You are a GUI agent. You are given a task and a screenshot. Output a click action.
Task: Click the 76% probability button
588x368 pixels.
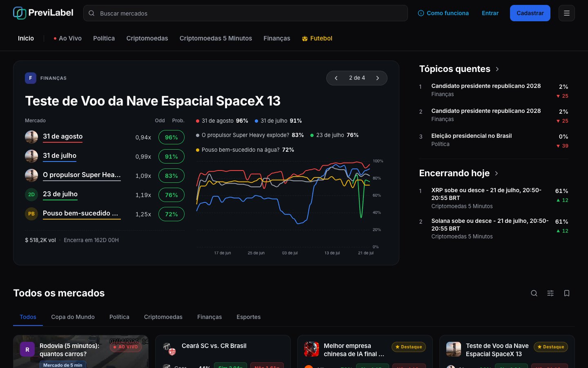171,195
